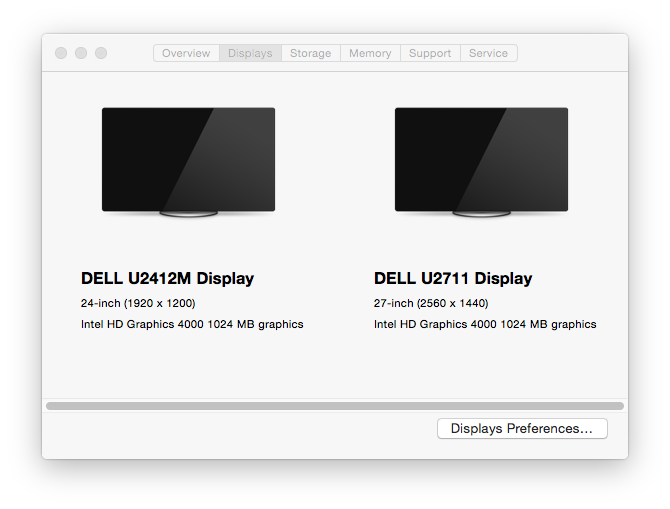670x509 pixels.
Task: Switch to the Service tab
Action: 489,53
